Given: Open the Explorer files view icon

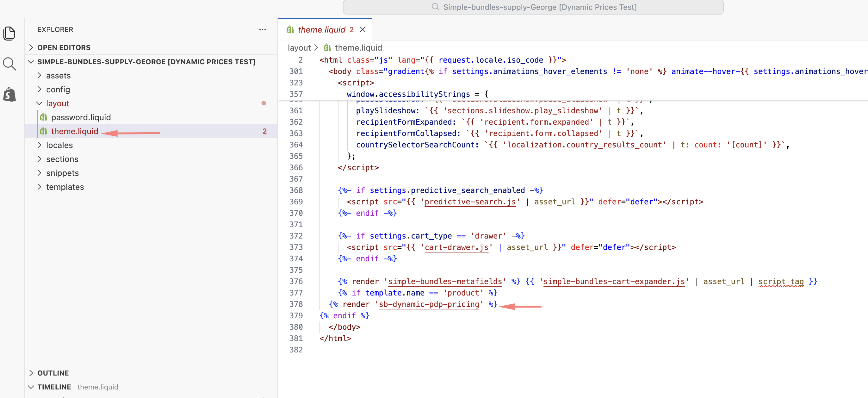Looking at the screenshot, I should (9, 33).
